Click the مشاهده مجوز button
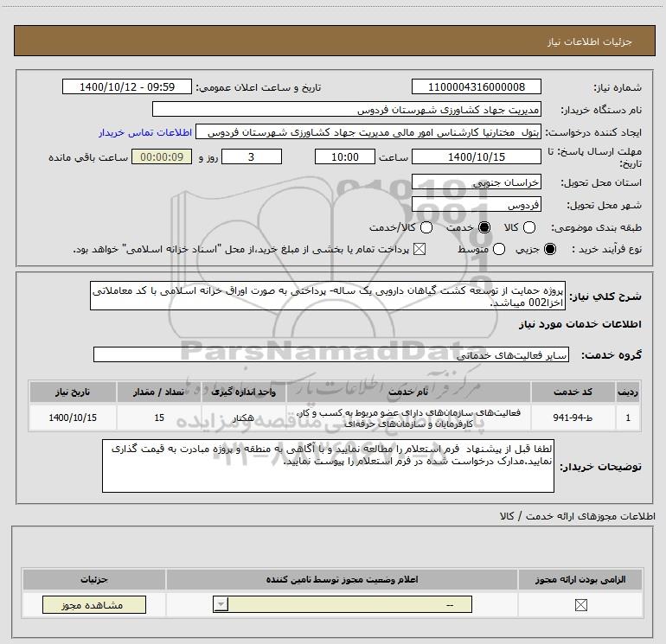666x644 pixels. 94,604
